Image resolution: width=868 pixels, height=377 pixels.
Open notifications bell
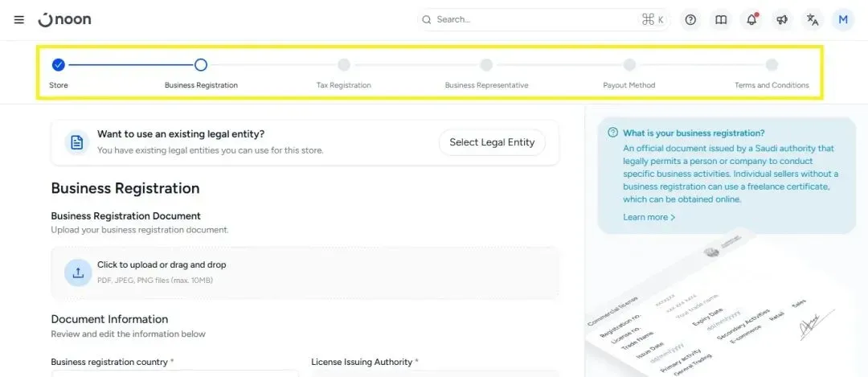click(x=751, y=20)
